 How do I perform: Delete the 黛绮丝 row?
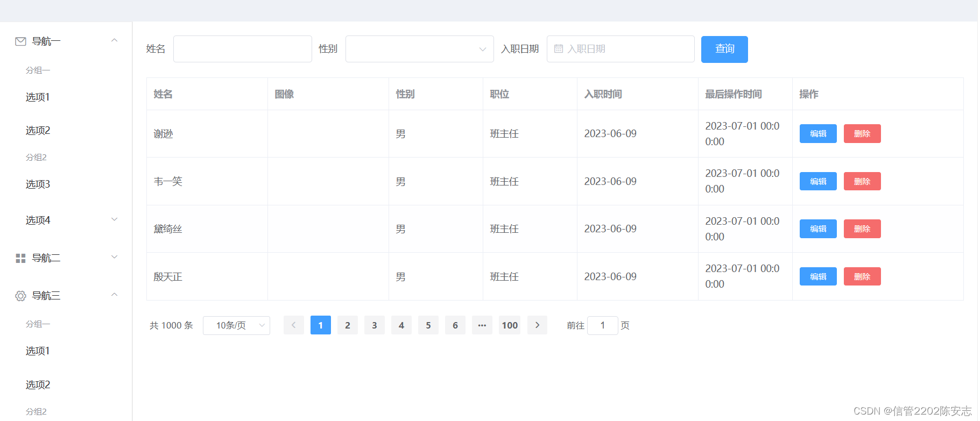(x=862, y=229)
